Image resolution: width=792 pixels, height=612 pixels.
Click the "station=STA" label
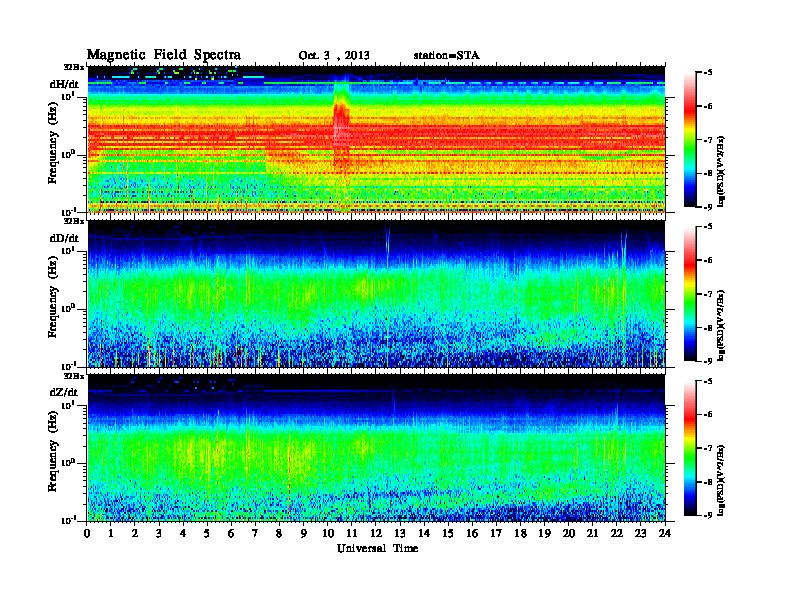446,56
